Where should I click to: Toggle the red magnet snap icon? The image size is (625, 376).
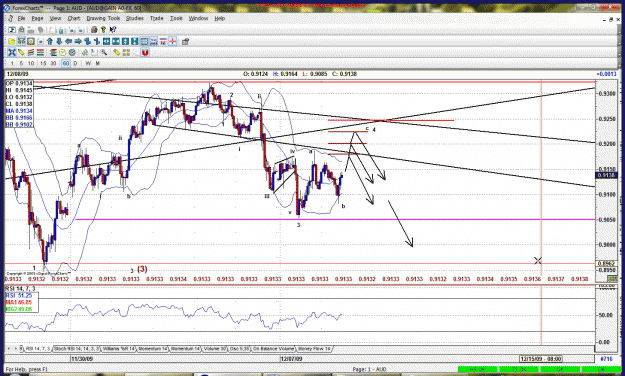click(x=145, y=52)
